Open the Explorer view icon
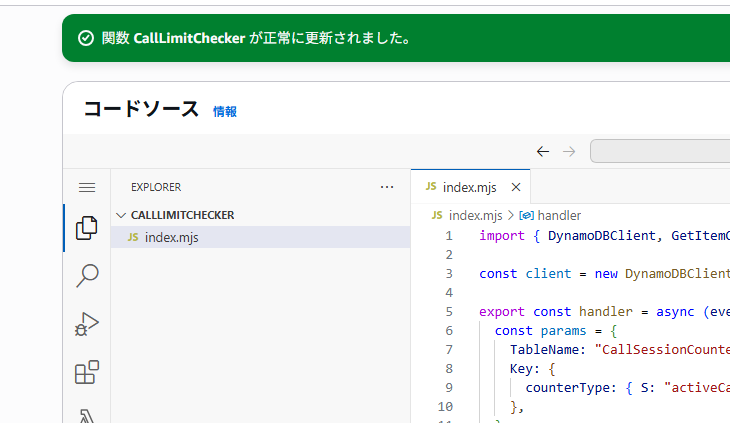 pos(87,228)
